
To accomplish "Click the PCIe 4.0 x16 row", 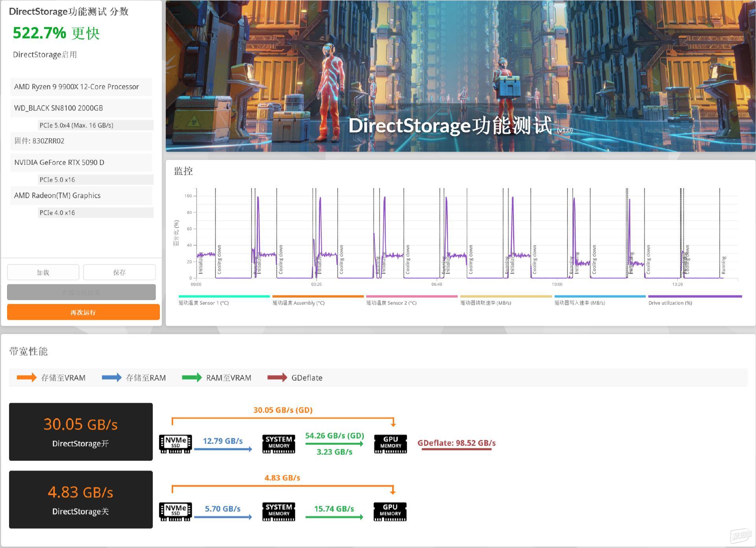I will click(x=96, y=213).
